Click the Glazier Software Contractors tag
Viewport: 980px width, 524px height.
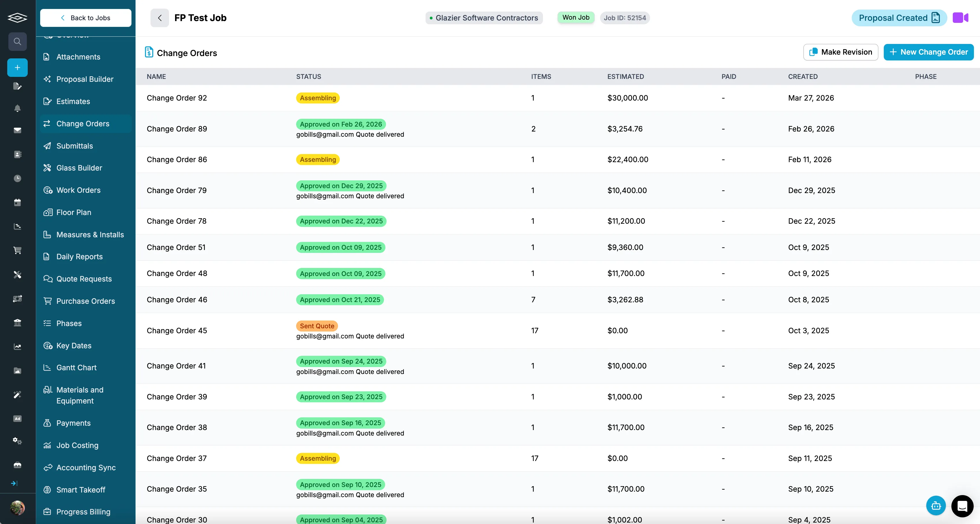coord(484,18)
